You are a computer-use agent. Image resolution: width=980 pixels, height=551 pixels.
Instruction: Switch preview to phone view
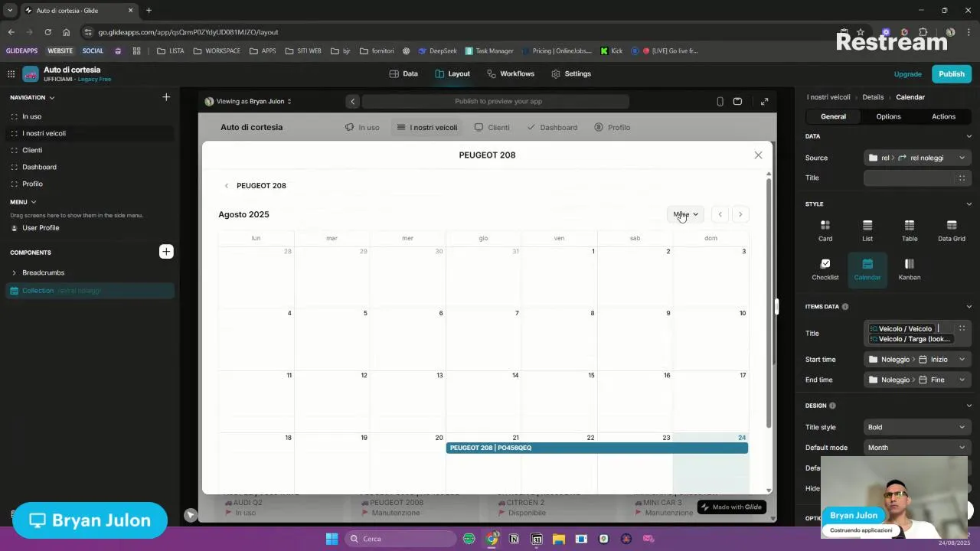click(720, 101)
